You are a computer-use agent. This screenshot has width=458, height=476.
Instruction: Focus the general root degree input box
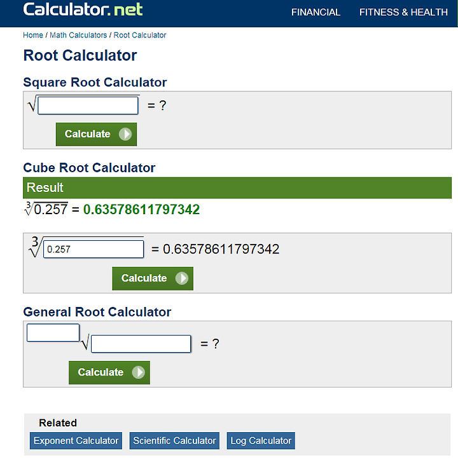click(53, 333)
